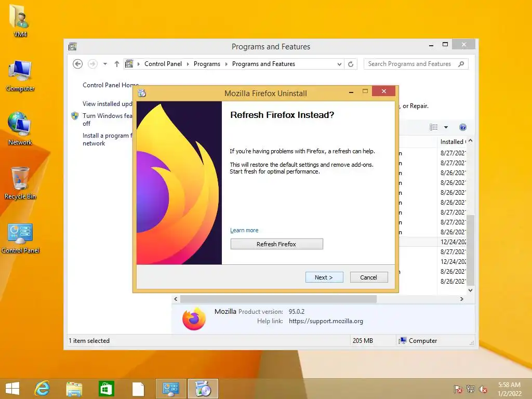Screen dimensions: 532x399
Task: Click Next in the Firefox uninstall wizard
Action: [324, 277]
